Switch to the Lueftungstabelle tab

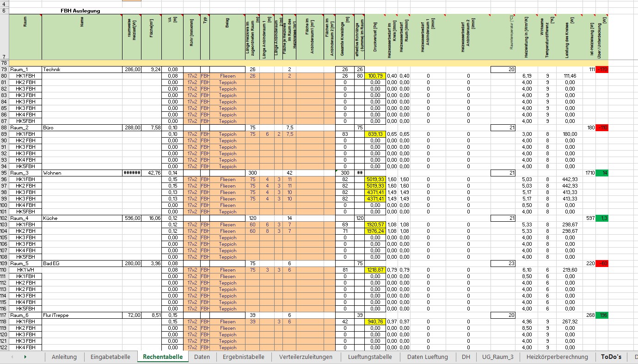pos(370,357)
